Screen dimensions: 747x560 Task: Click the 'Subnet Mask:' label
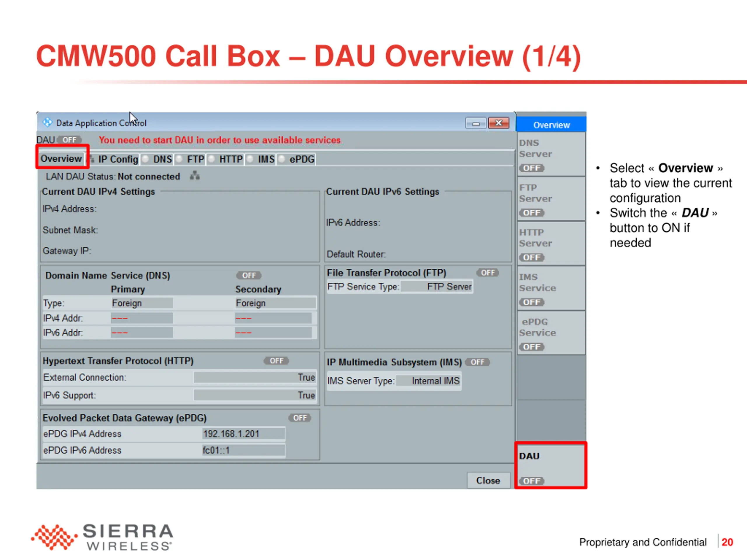(70, 230)
